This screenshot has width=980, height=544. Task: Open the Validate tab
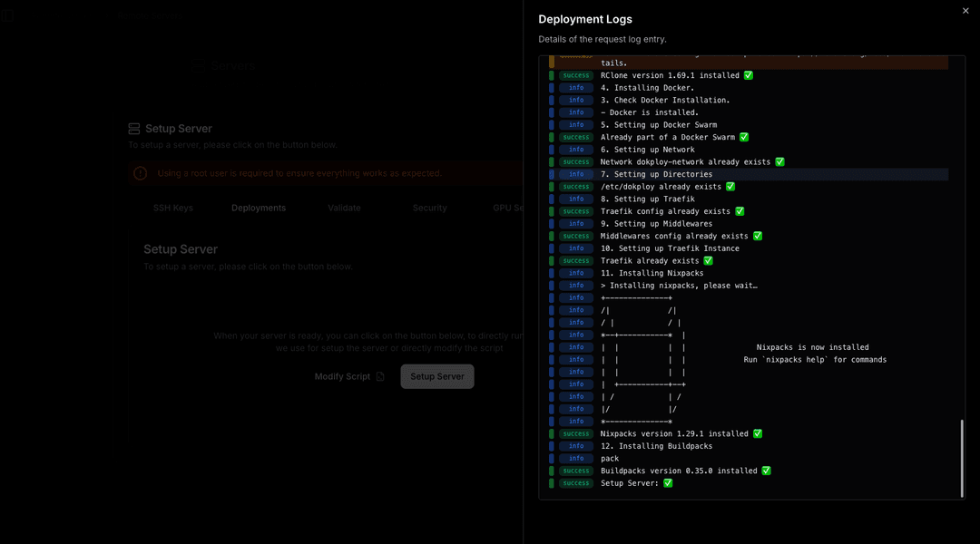click(344, 208)
